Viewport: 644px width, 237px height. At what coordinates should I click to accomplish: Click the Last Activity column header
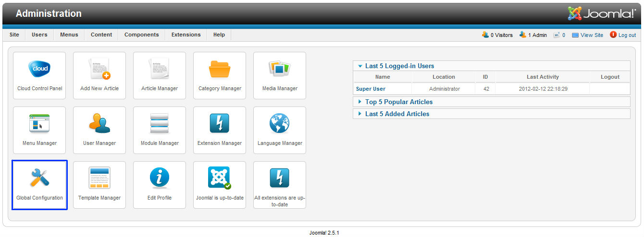[x=543, y=77]
